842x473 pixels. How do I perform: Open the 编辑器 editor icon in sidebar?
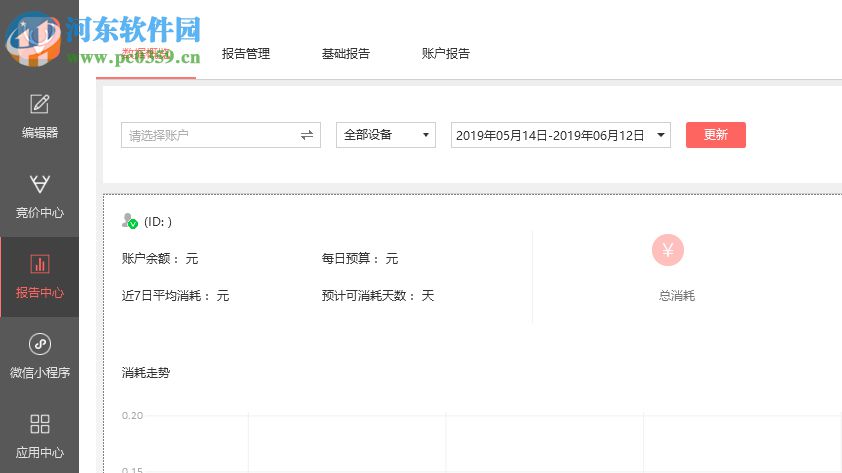click(x=40, y=104)
